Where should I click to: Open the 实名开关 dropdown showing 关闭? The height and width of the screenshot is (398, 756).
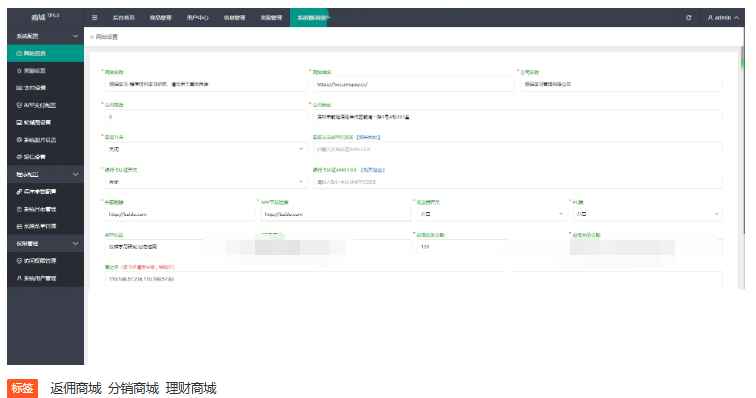pos(206,149)
